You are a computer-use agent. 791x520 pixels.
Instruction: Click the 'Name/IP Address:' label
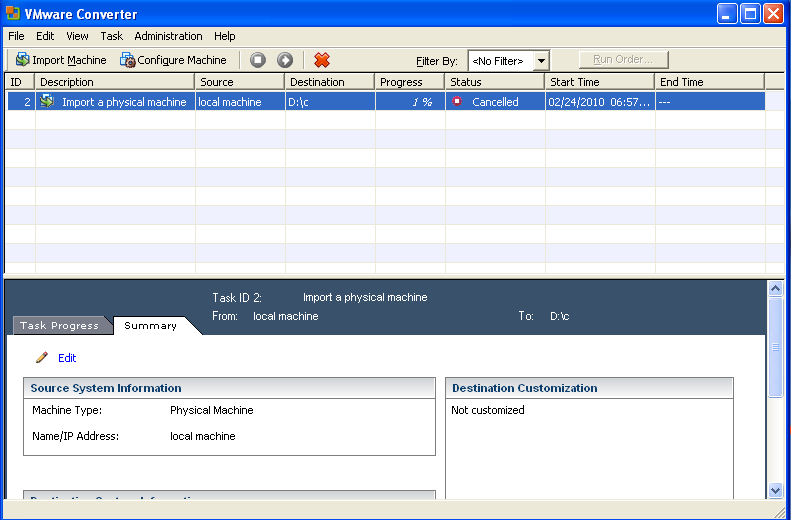[x=76, y=436]
